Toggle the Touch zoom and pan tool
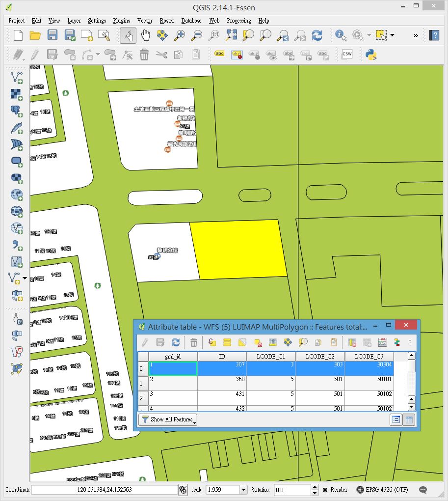Viewport: 448px width, 501px height. click(x=128, y=35)
